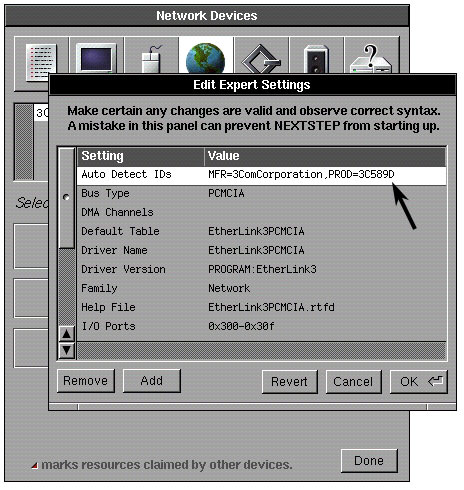This screenshot has height=490, width=464.
Task: Confirm the settings with OK
Action: click(x=419, y=382)
